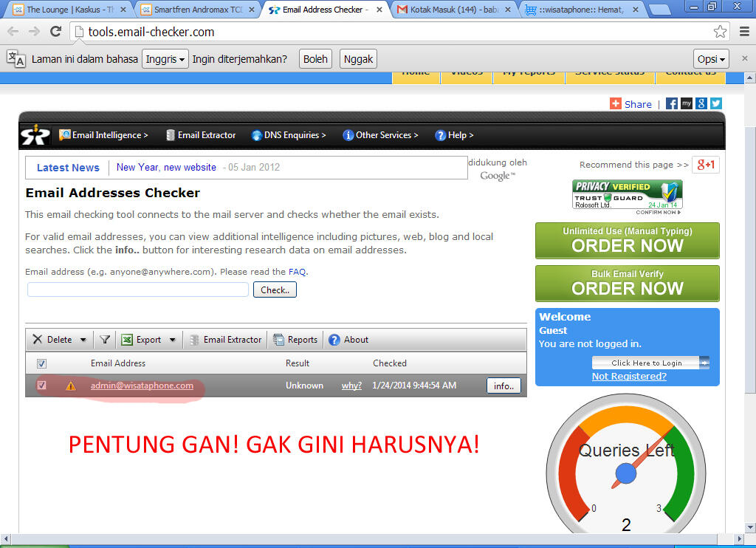This screenshot has width=756, height=548.
Task: Share on Twitter icon
Action: click(x=716, y=103)
